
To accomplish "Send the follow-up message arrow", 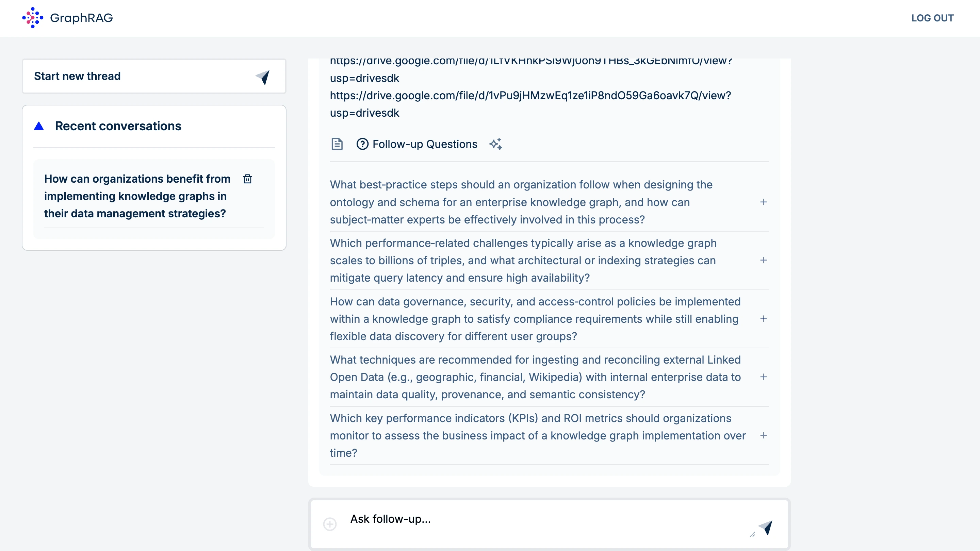I will pyautogui.click(x=766, y=527).
